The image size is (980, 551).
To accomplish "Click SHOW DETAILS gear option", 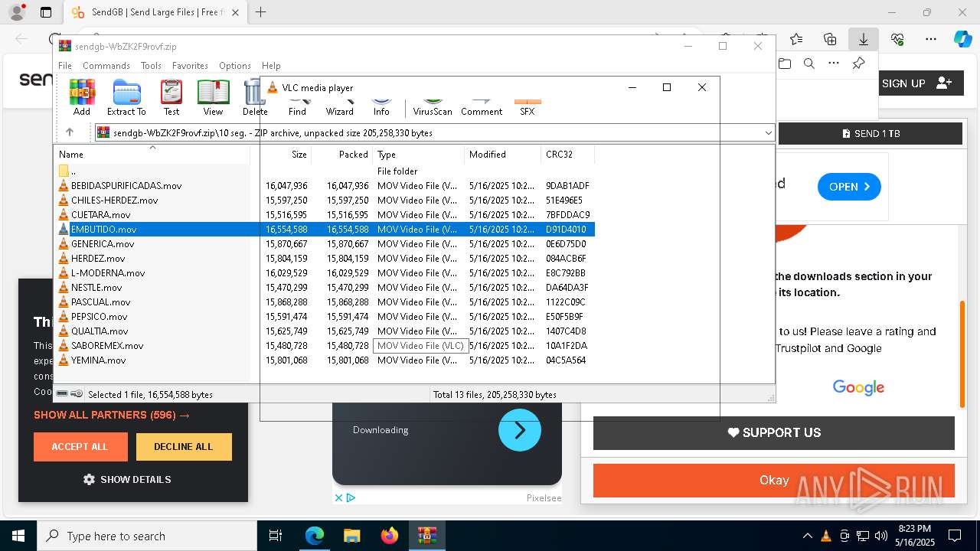I will pos(127,480).
